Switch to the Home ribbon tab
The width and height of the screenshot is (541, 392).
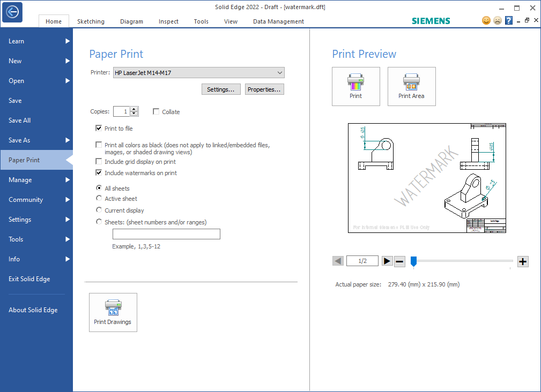pyautogui.click(x=54, y=21)
